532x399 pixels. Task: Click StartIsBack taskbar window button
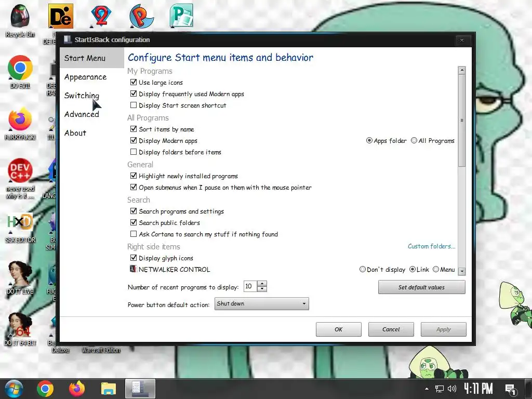(140, 389)
